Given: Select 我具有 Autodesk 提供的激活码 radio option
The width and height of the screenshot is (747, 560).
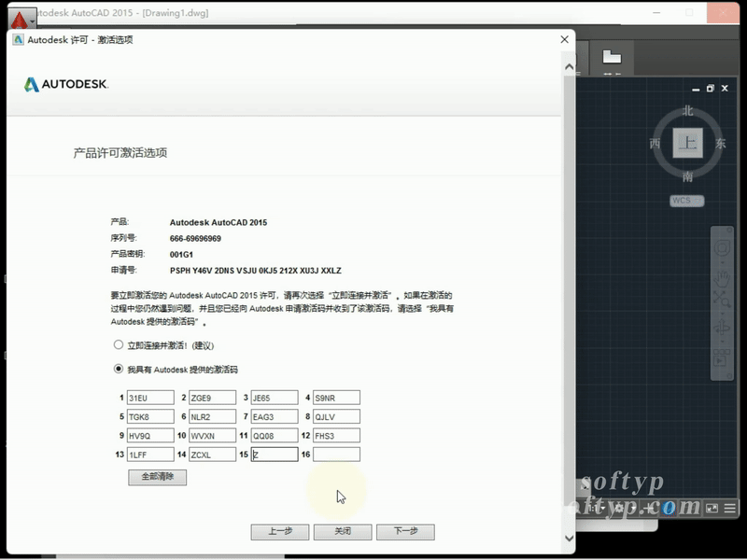Looking at the screenshot, I should [x=119, y=369].
